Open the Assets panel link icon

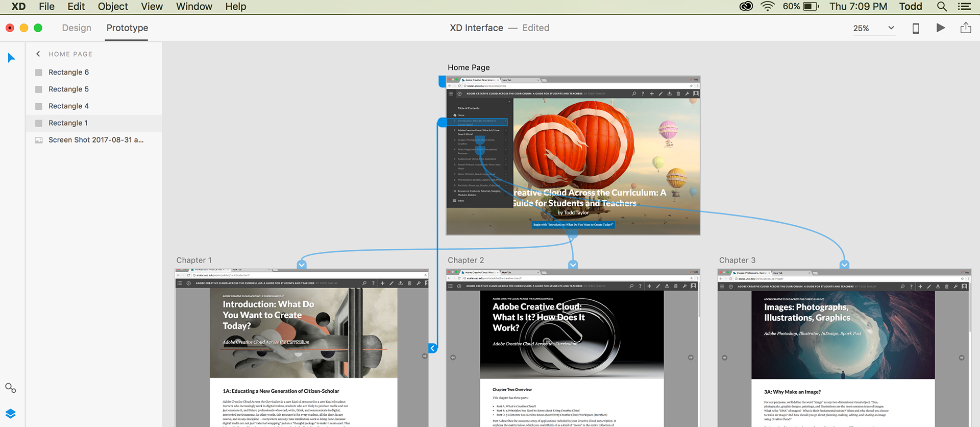tap(11, 388)
